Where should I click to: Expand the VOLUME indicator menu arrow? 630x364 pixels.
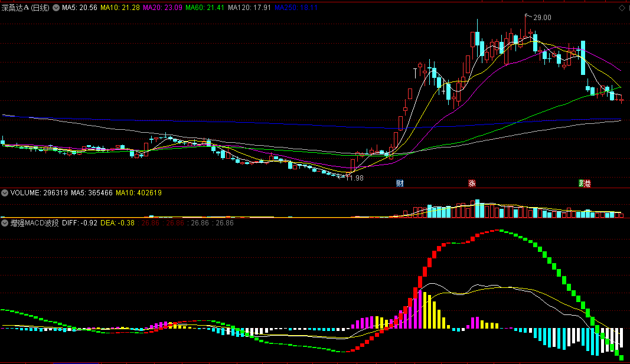[5, 193]
